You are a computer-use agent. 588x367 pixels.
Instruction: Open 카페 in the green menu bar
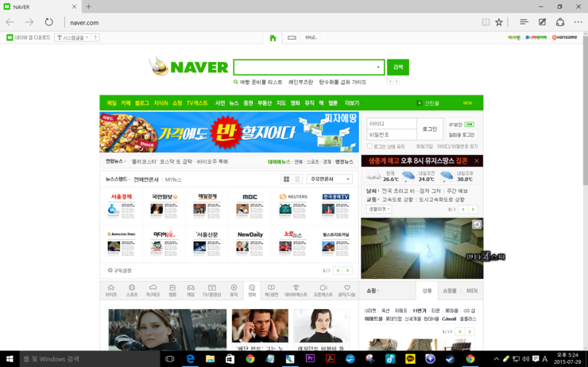click(126, 103)
